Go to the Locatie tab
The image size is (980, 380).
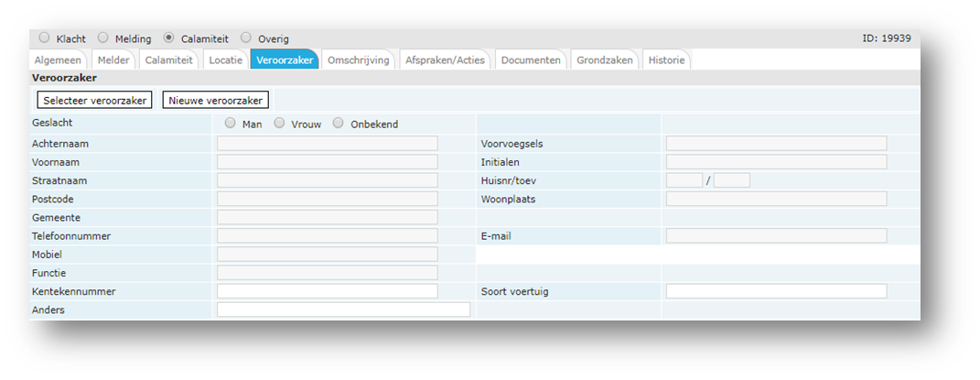[225, 60]
